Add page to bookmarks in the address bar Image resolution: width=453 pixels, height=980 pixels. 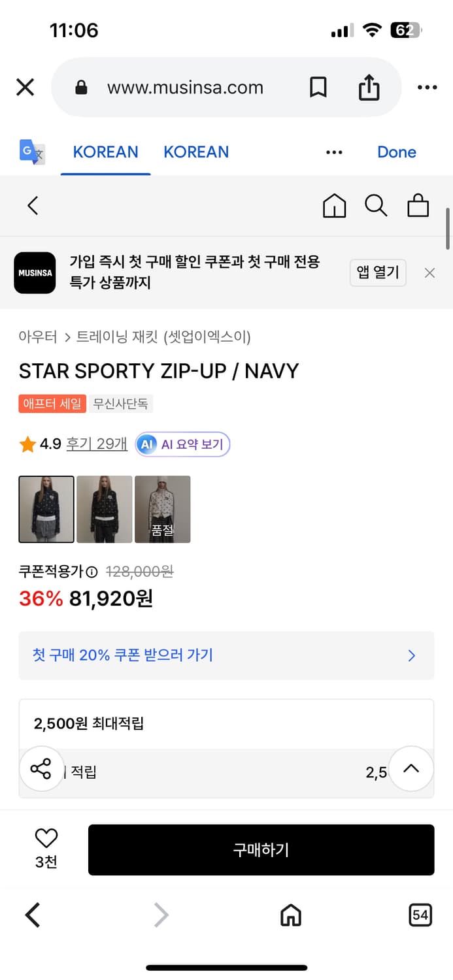[318, 86]
